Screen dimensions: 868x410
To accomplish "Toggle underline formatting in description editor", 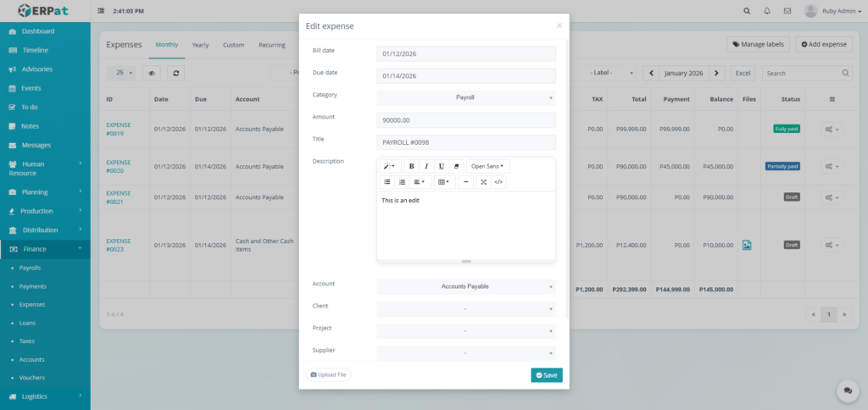I will tap(441, 166).
